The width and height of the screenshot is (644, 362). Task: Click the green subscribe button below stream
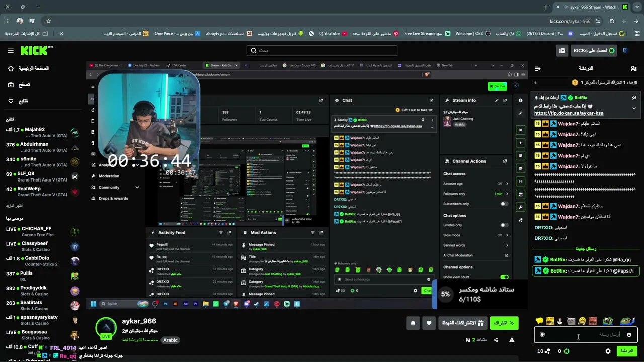tap(504, 323)
